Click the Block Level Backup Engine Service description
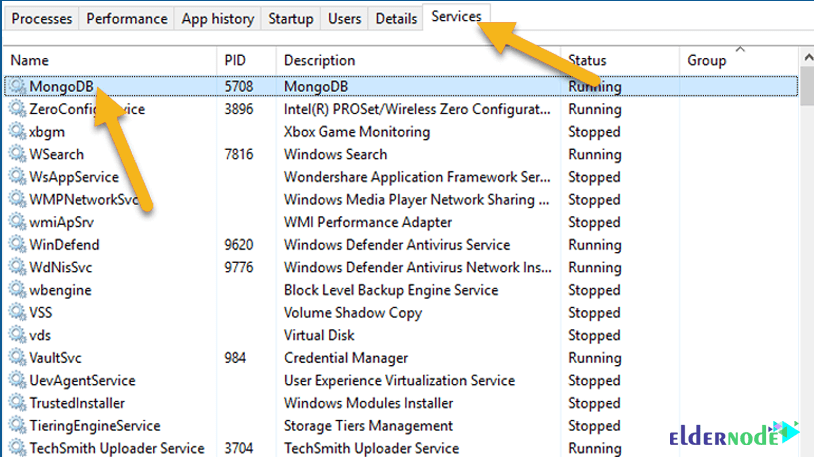 tap(391, 290)
